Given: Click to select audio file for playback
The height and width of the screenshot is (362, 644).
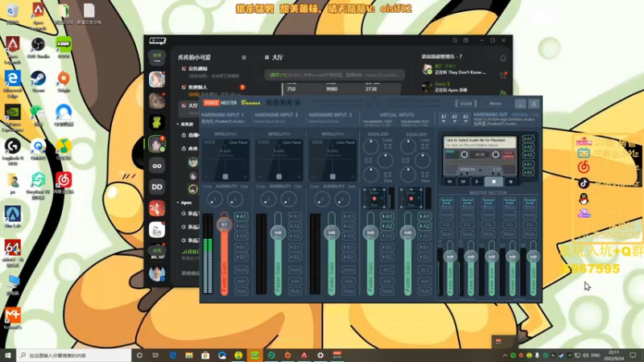Looking at the screenshot, I should click(480, 142).
